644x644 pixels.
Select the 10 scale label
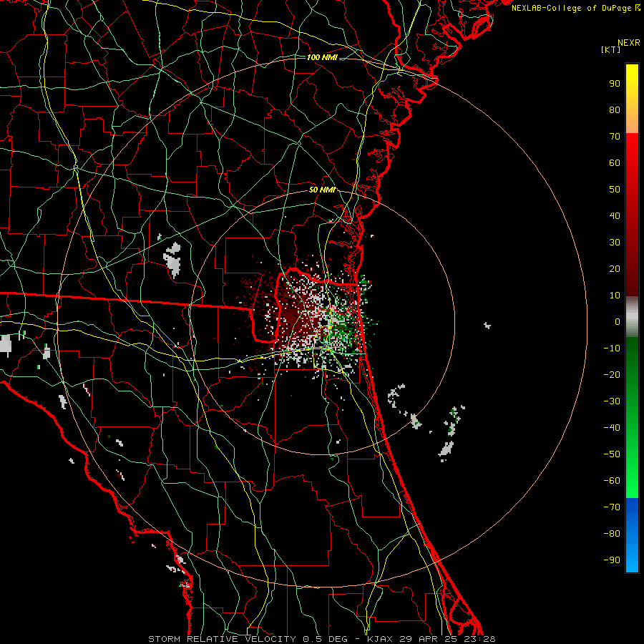(615, 296)
